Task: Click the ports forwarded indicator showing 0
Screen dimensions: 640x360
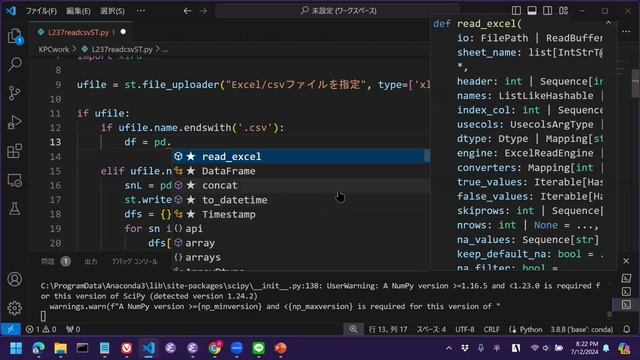Action: (x=73, y=329)
